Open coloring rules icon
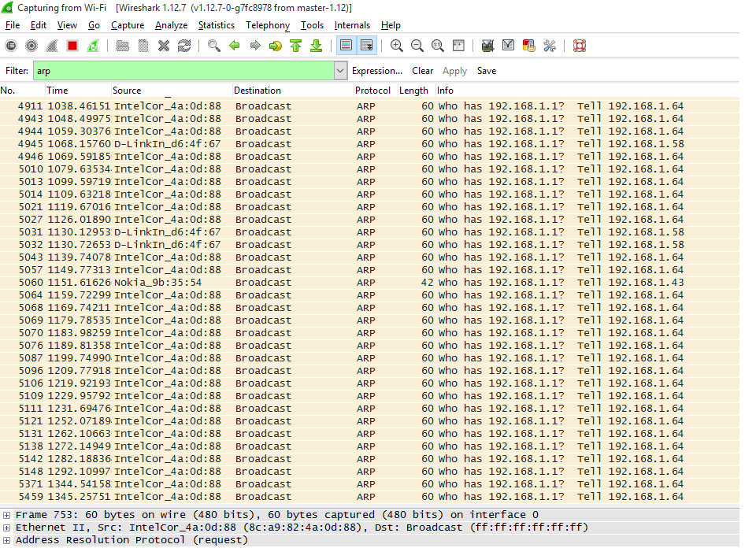Screen dimensions: 756x548 tap(529, 46)
